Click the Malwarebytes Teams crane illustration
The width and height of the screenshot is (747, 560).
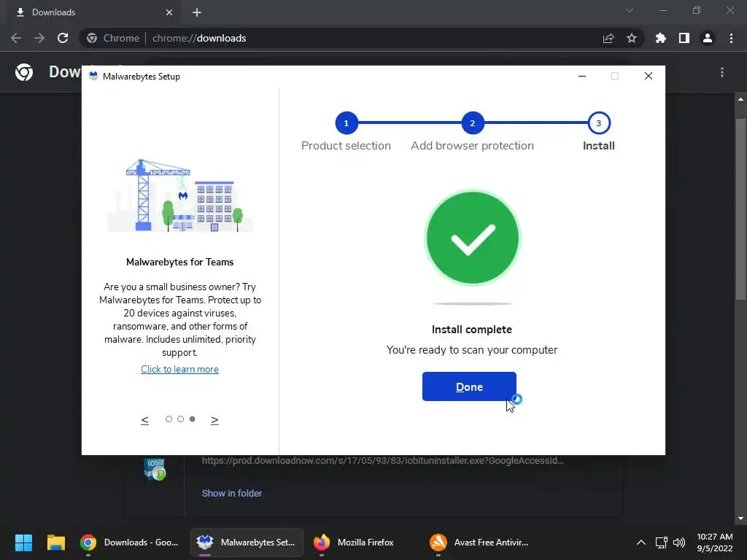(x=180, y=195)
